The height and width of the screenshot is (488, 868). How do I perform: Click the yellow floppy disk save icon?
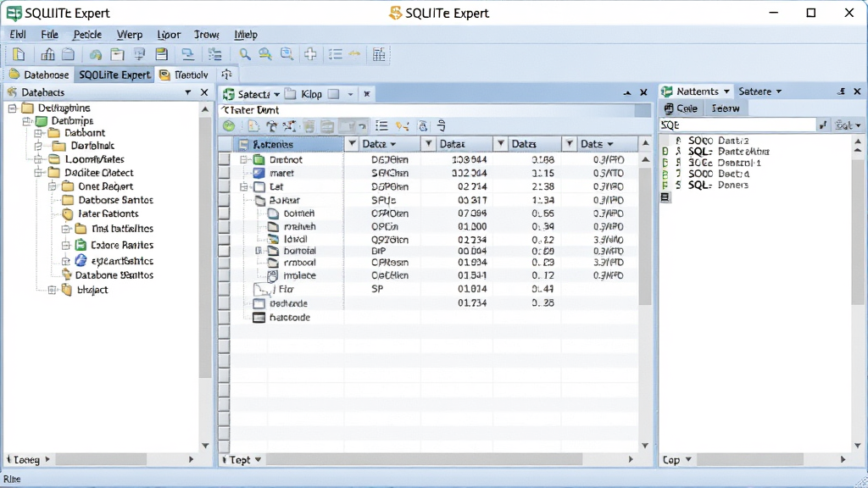(x=162, y=54)
